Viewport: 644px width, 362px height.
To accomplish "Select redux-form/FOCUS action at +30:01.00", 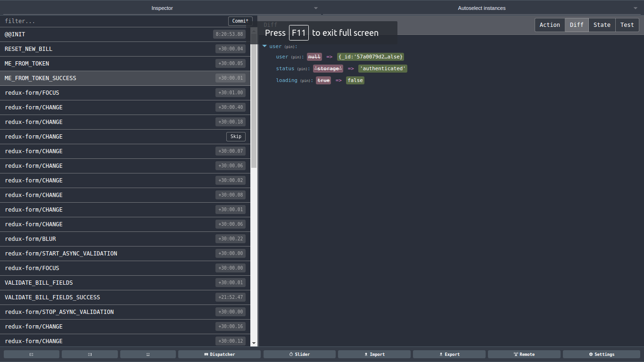I will pyautogui.click(x=125, y=93).
